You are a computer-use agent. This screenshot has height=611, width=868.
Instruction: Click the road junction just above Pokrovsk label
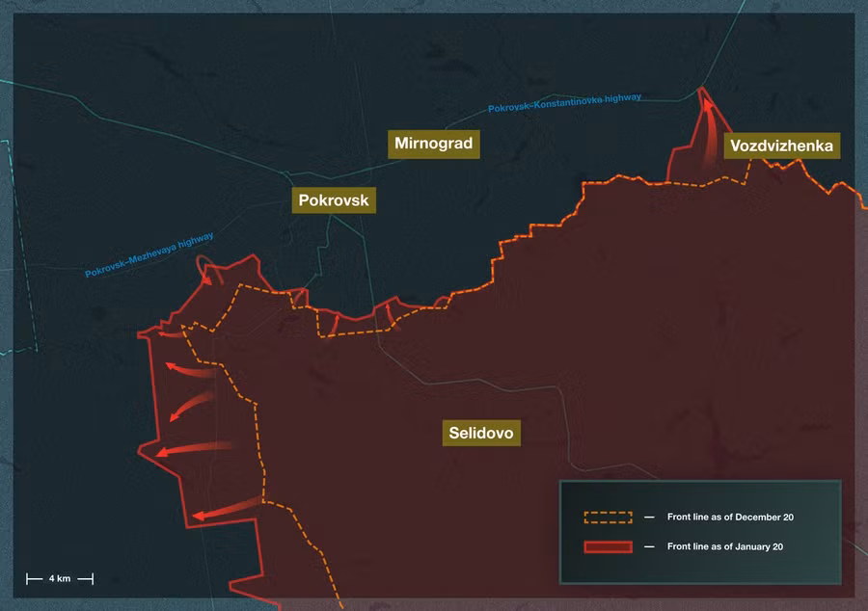tap(288, 174)
